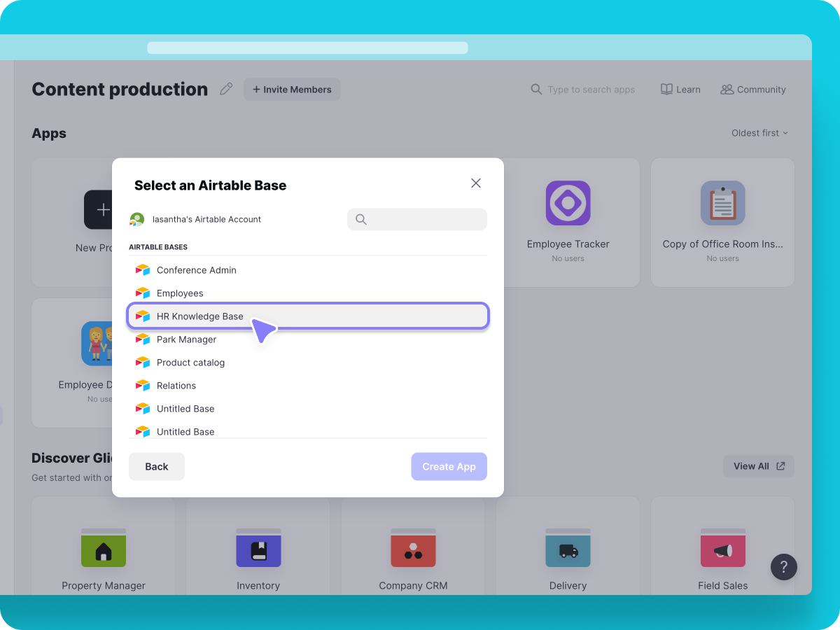Open the Learn link
Screen dimensions: 840x630
coord(680,90)
